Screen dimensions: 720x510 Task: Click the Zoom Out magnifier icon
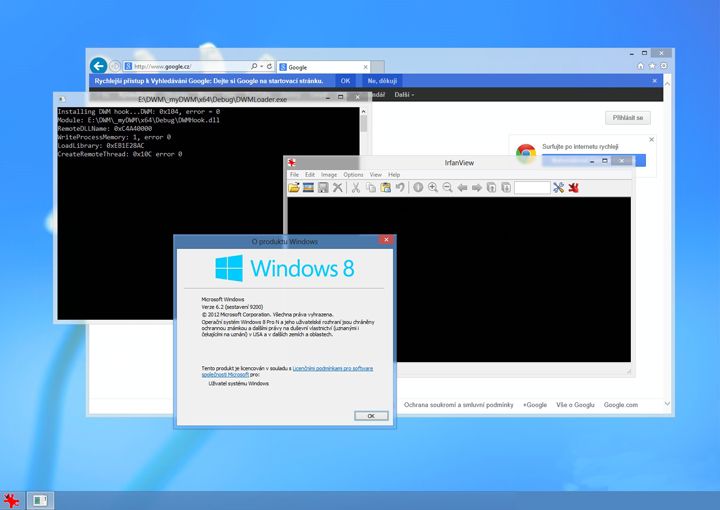point(447,187)
